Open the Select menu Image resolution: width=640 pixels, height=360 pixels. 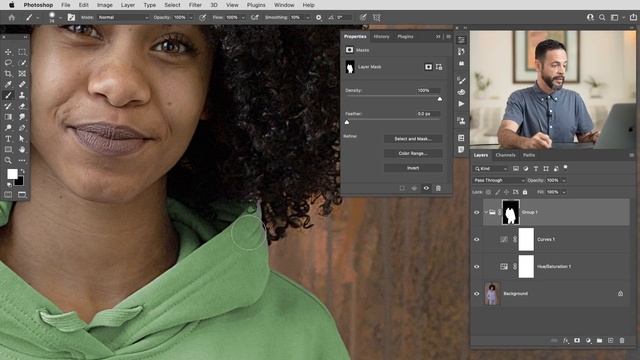[172, 5]
